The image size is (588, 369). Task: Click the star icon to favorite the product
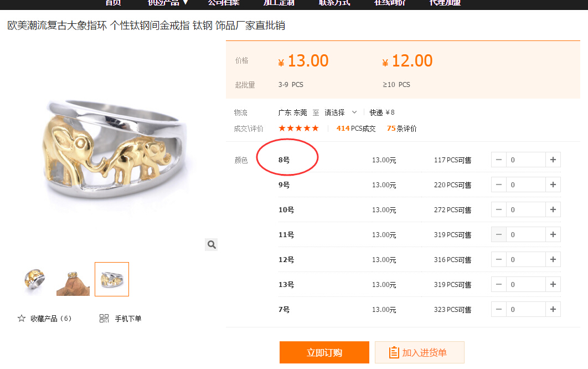click(x=22, y=319)
